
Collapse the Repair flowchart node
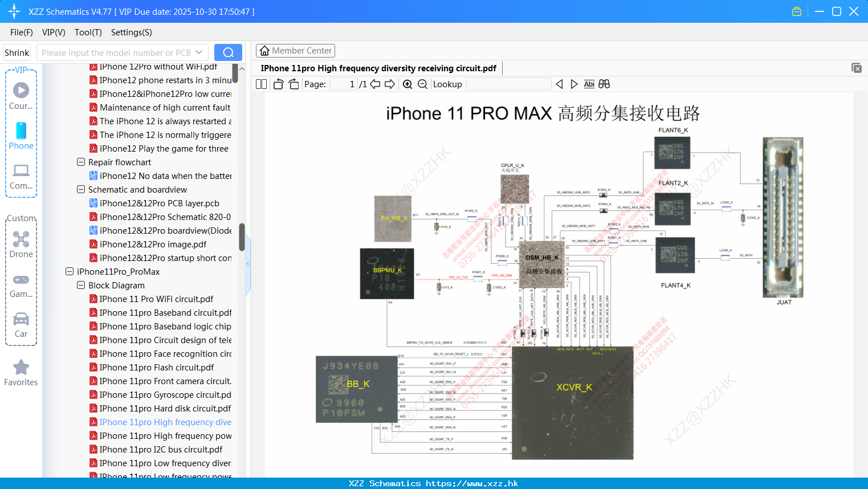tap(81, 162)
